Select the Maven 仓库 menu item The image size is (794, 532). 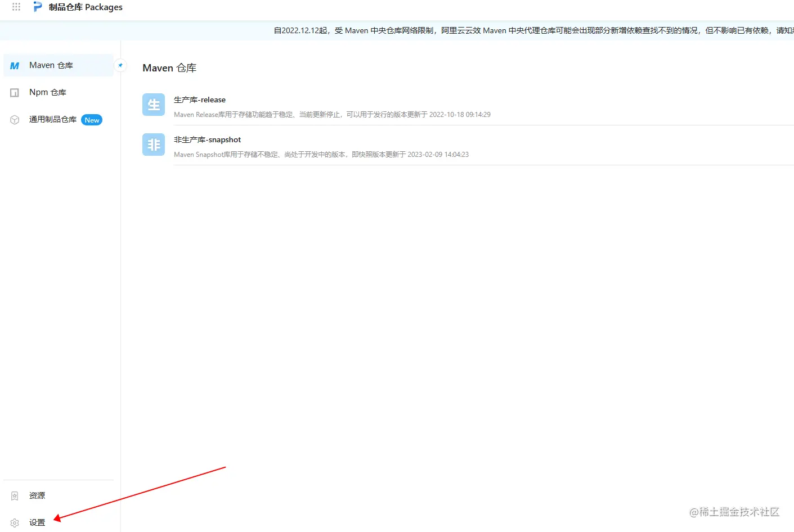point(59,65)
